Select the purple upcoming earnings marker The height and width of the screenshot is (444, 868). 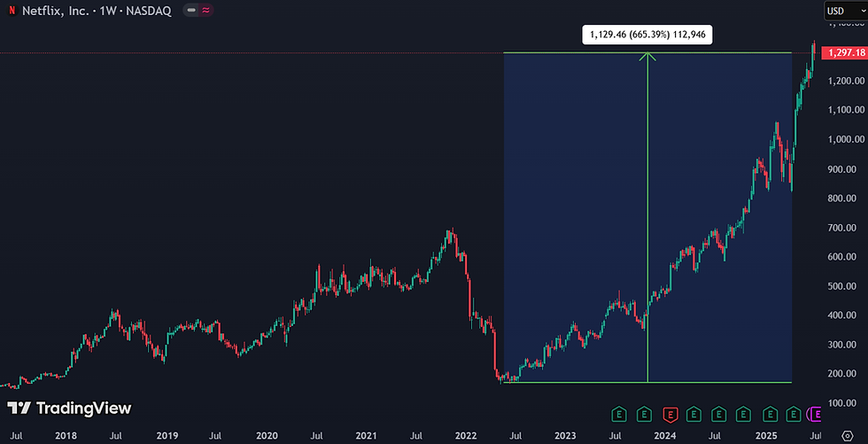pyautogui.click(x=815, y=413)
